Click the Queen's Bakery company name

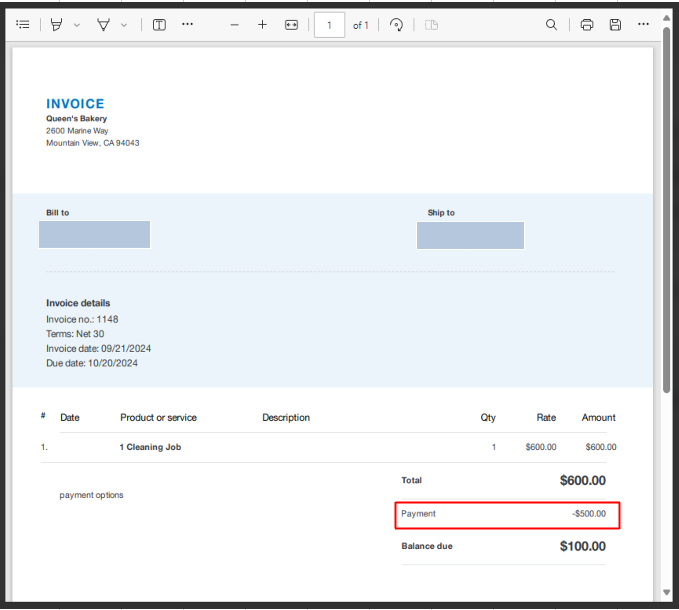click(76, 119)
